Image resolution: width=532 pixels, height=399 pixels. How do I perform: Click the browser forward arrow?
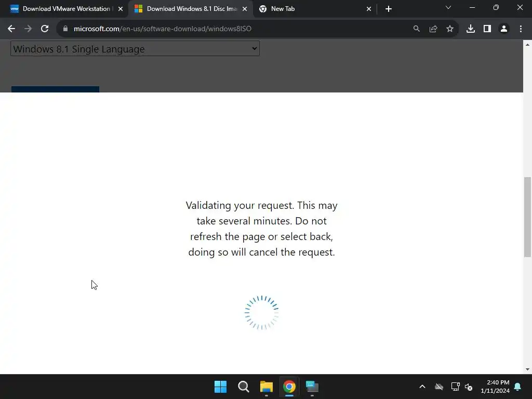pyautogui.click(x=28, y=29)
